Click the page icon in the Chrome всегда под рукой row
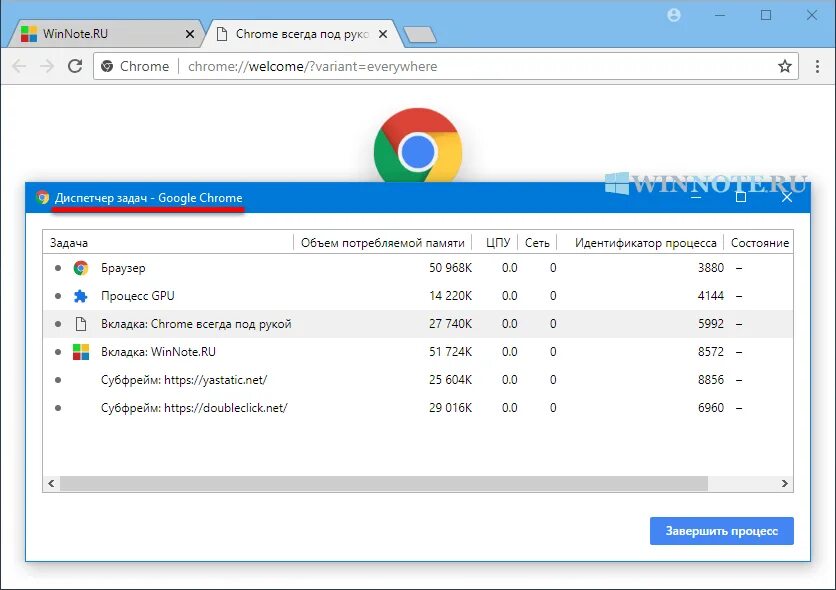Image resolution: width=836 pixels, height=590 pixels. [x=81, y=324]
